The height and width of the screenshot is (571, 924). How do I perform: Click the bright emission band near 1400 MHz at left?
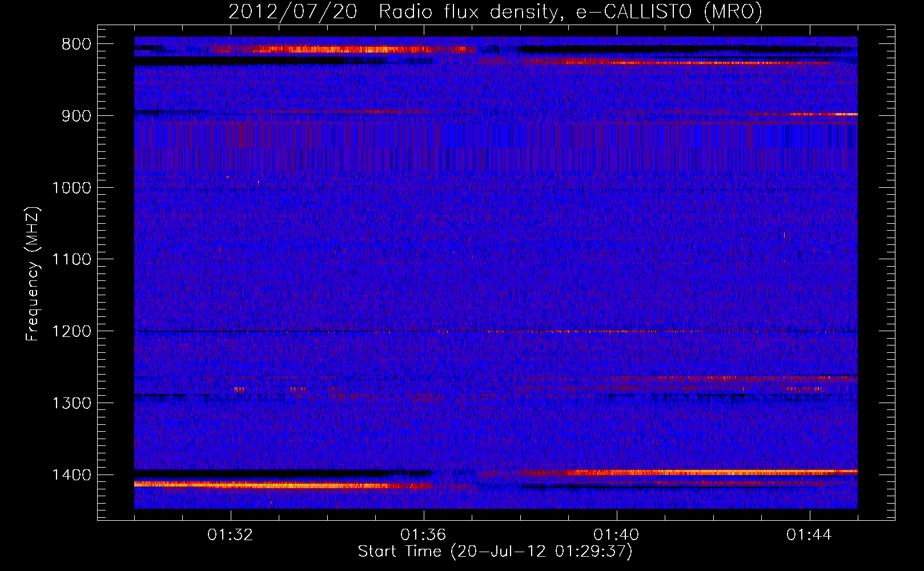[x=283, y=485]
